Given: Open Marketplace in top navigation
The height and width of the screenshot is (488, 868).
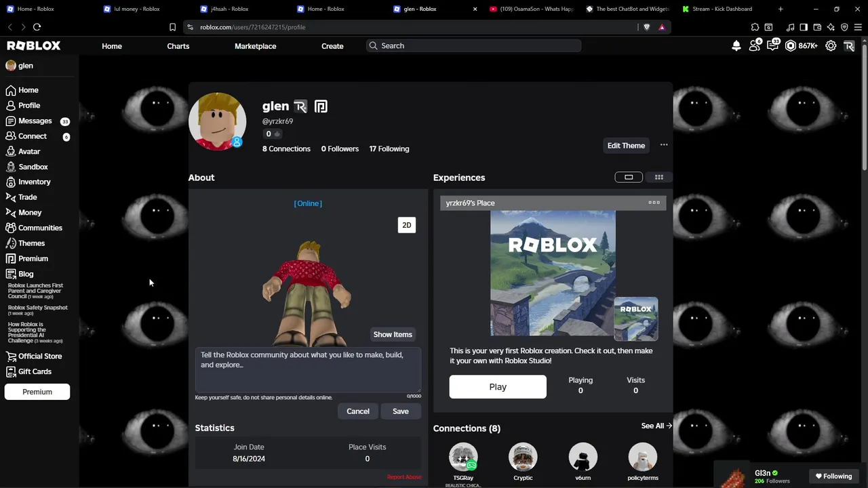Looking at the screenshot, I should [255, 46].
